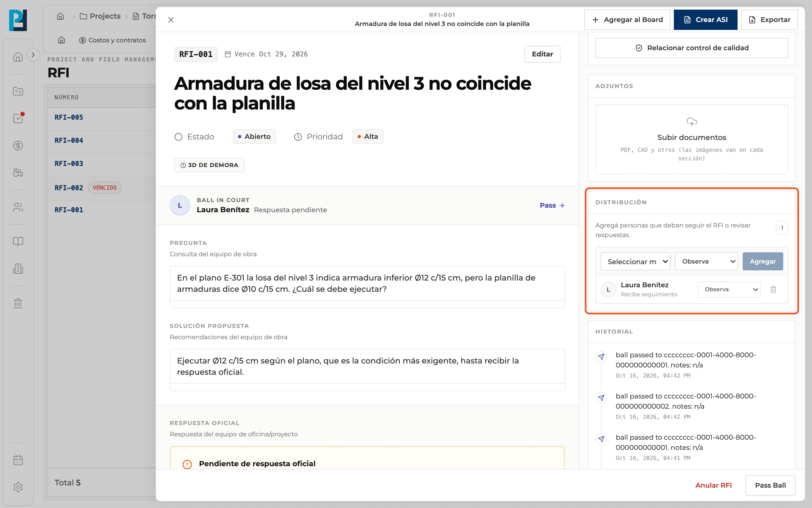Delete Laura Benítez from distribution
Viewport: 812px width, 508px height.
773,289
